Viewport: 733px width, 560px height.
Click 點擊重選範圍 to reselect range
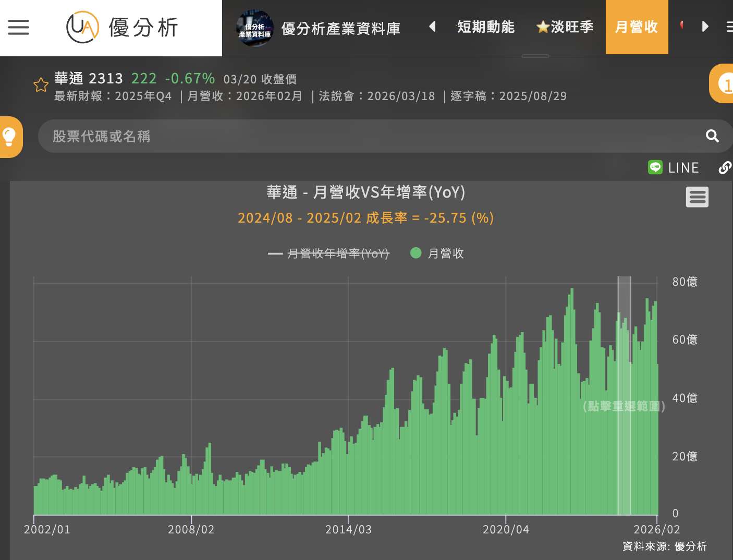pyautogui.click(x=624, y=406)
